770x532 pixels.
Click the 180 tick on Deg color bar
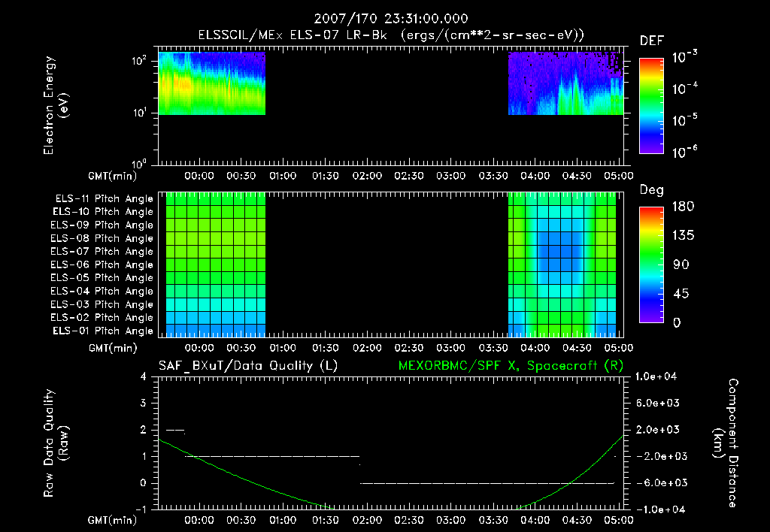tap(683, 207)
